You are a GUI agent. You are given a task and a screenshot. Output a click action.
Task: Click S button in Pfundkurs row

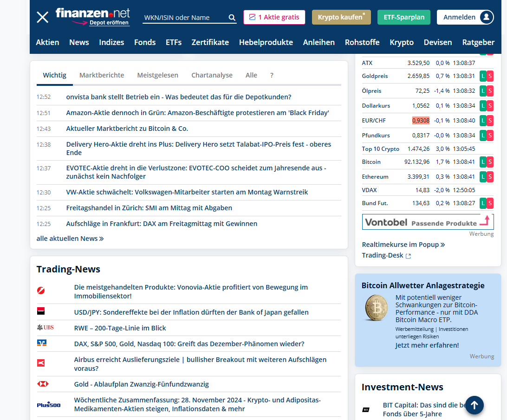click(490, 136)
